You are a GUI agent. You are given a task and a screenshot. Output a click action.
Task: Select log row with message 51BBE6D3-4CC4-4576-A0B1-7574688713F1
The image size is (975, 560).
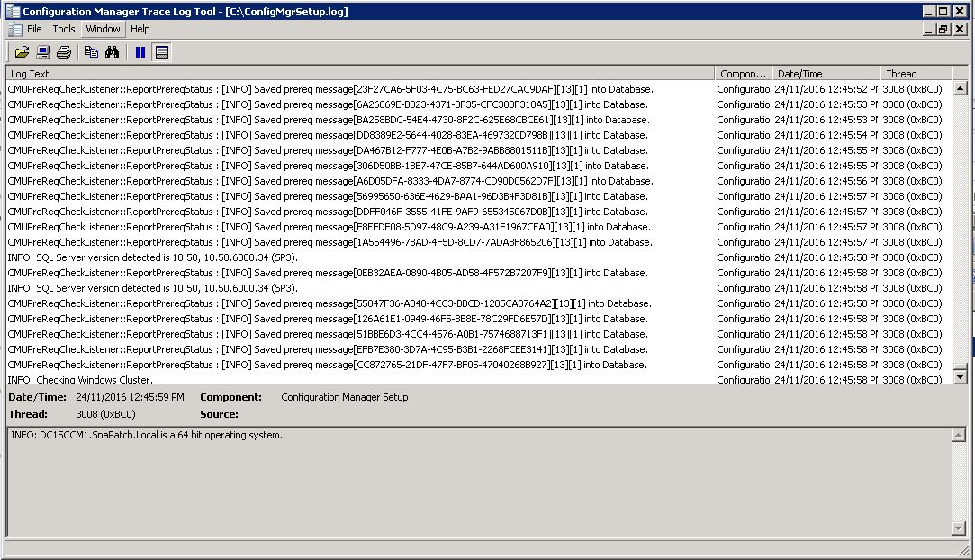pyautogui.click(x=480, y=334)
